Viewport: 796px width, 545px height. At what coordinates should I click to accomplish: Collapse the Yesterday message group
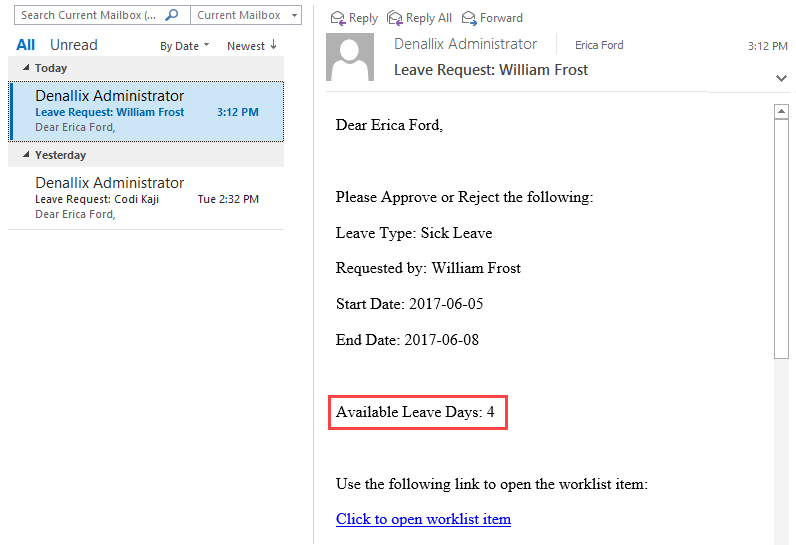[x=26, y=155]
